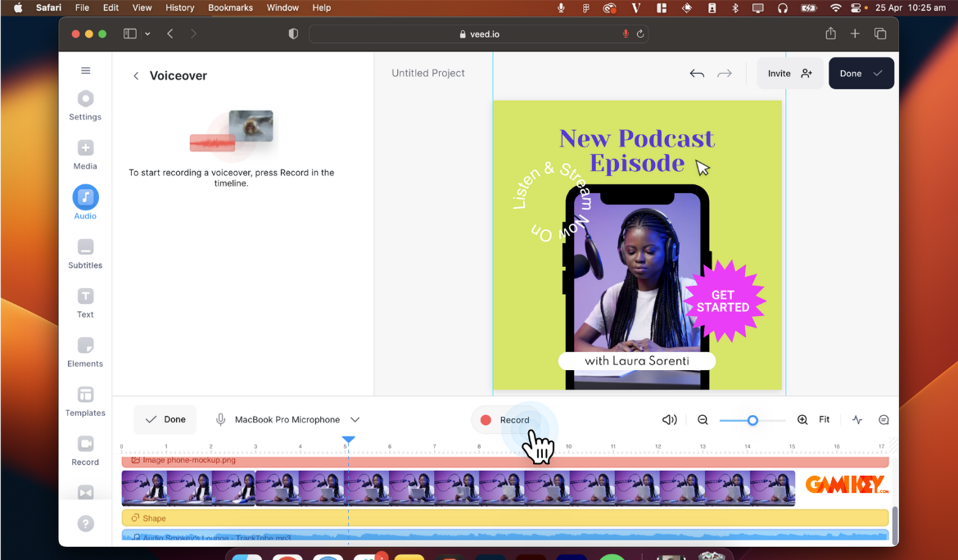Viewport: 958px width, 560px height.
Task: Click the timeline zoom slider handle
Action: (752, 420)
